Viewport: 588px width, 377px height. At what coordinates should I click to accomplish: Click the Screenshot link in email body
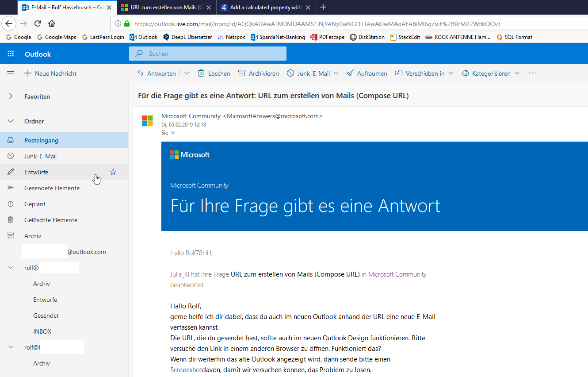186,369
